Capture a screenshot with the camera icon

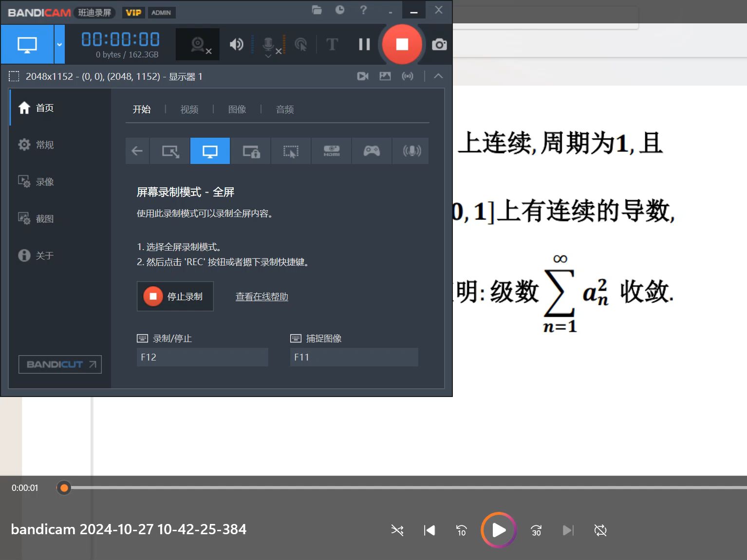point(439,44)
